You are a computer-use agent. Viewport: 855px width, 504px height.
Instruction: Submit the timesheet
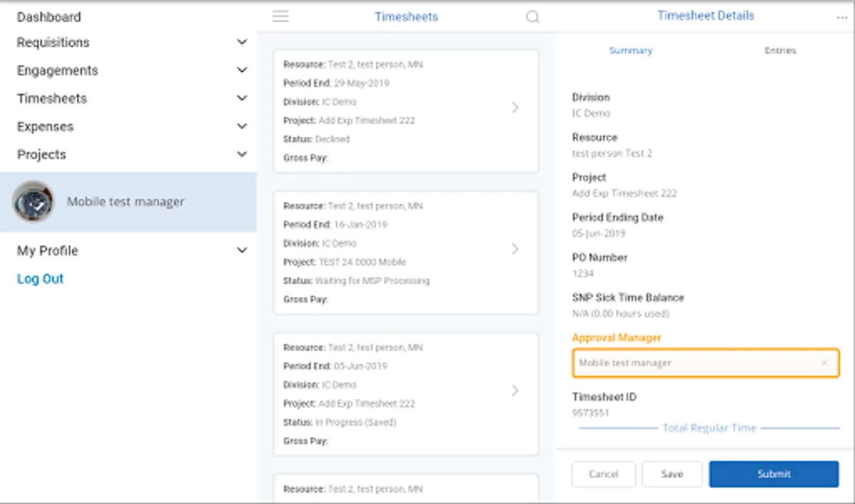(x=774, y=474)
